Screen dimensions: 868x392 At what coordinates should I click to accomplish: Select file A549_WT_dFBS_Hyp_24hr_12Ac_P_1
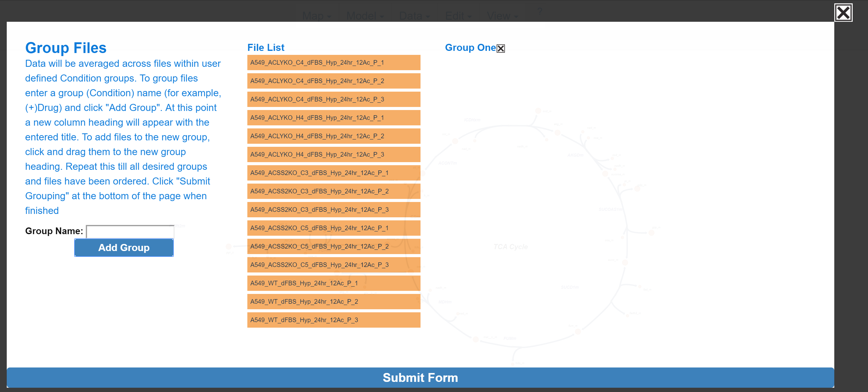click(x=333, y=283)
